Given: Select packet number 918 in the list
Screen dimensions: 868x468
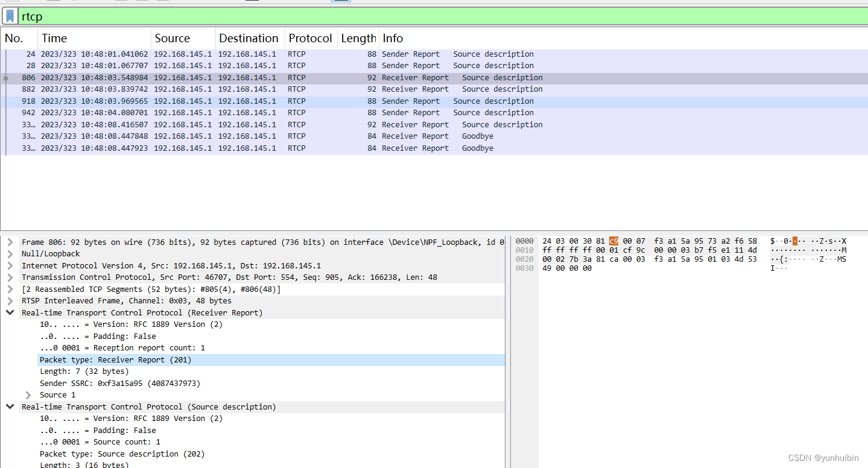Looking at the screenshot, I should click(434, 101).
